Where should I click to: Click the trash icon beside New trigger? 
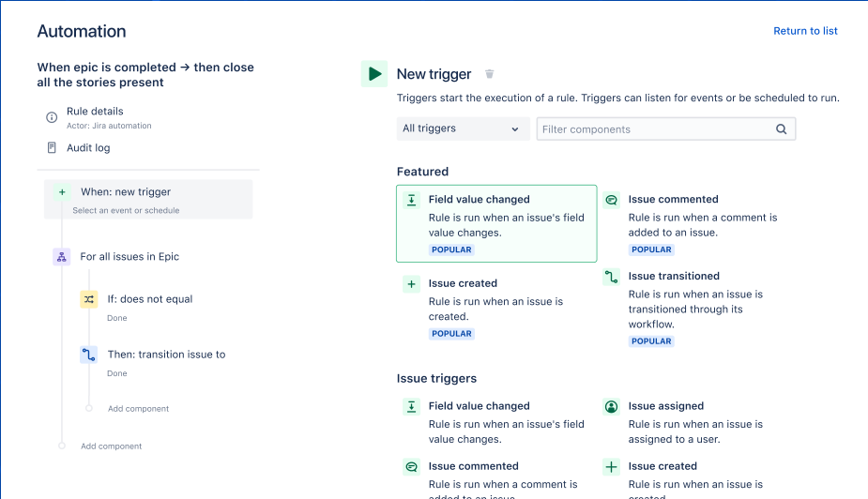pos(489,74)
